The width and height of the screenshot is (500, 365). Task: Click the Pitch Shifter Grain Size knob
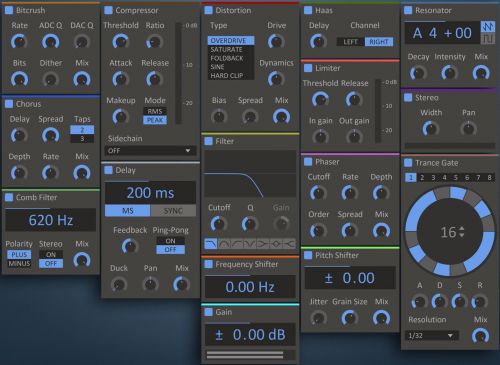coord(350,318)
